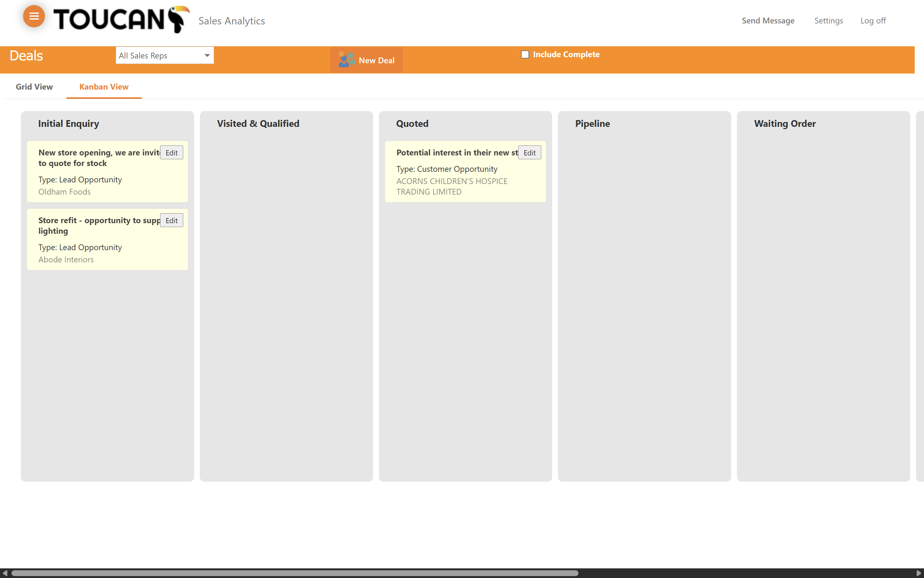Click Type: Customer Opportunity text
Viewport: 924px width, 578px height.
click(447, 169)
